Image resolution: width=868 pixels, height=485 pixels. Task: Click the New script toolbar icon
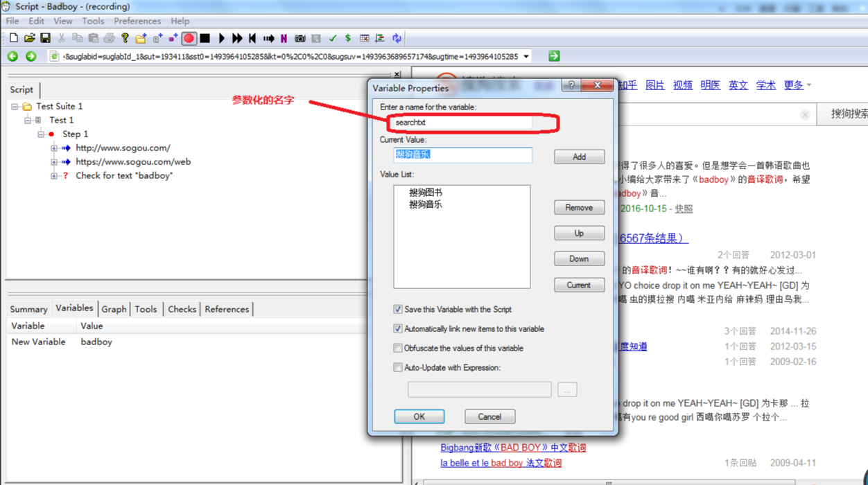(x=13, y=38)
